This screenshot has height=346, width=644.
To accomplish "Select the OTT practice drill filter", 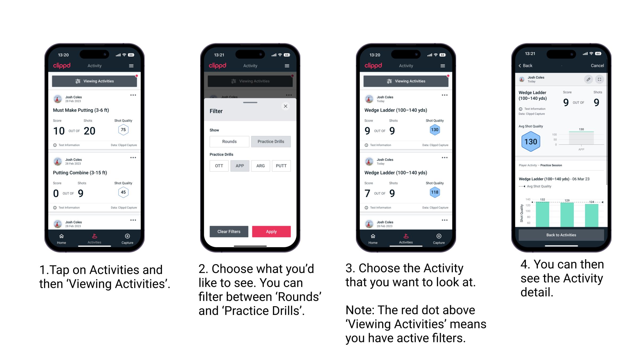I will pos(218,165).
